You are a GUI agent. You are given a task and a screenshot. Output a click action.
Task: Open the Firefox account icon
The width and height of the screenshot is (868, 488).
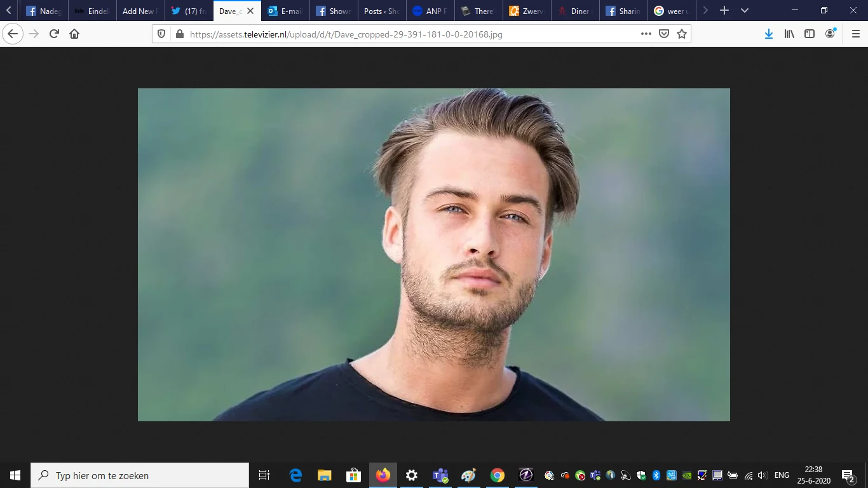point(830,34)
